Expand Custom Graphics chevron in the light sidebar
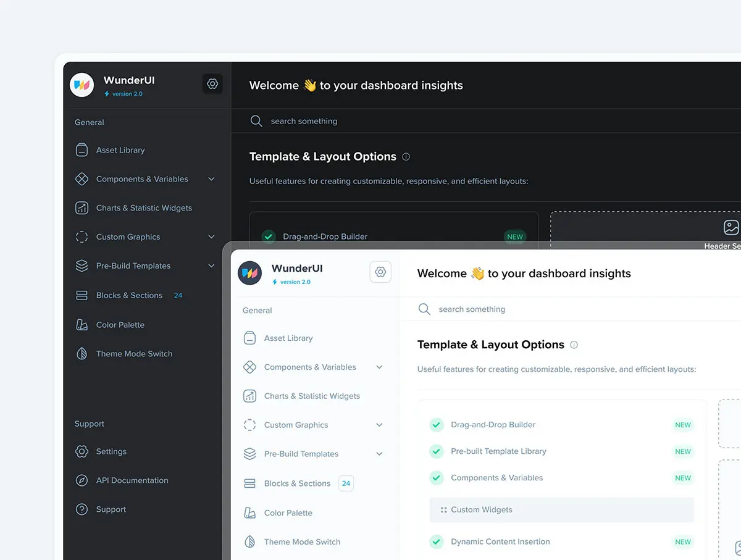741x560 pixels. (x=379, y=425)
